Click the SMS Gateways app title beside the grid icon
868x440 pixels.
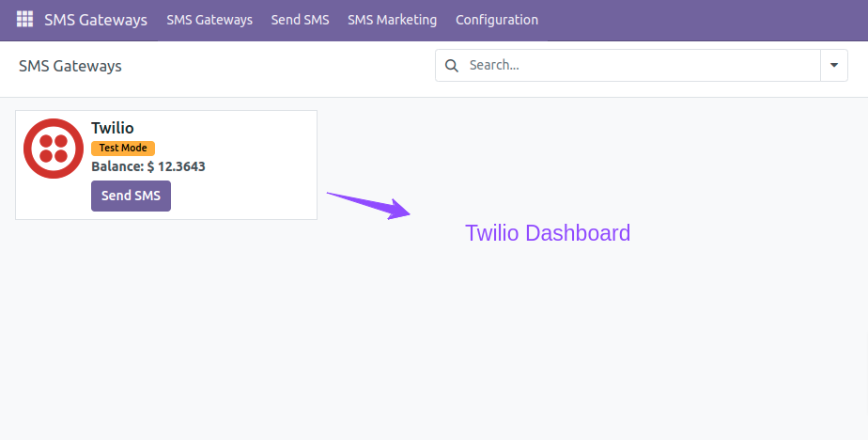click(x=96, y=20)
